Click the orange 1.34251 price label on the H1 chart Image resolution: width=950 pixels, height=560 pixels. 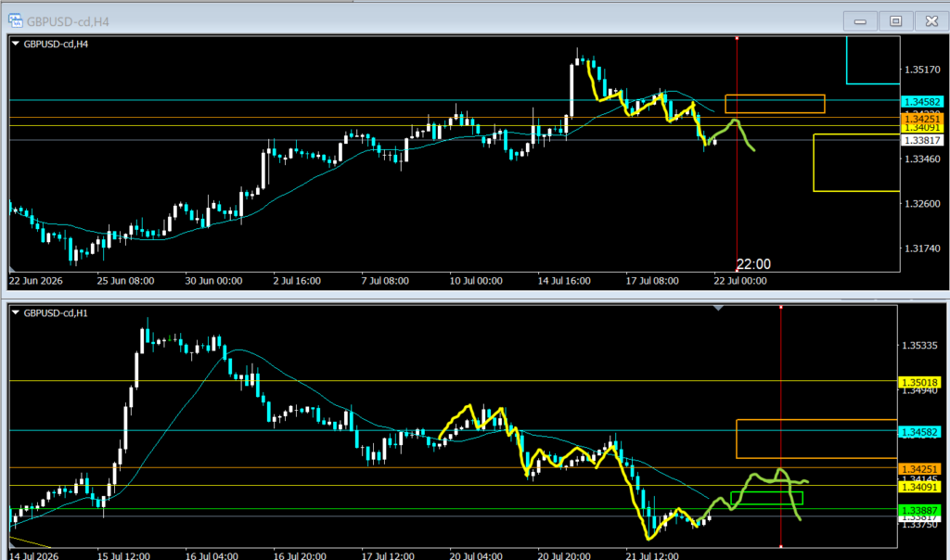[x=919, y=469]
